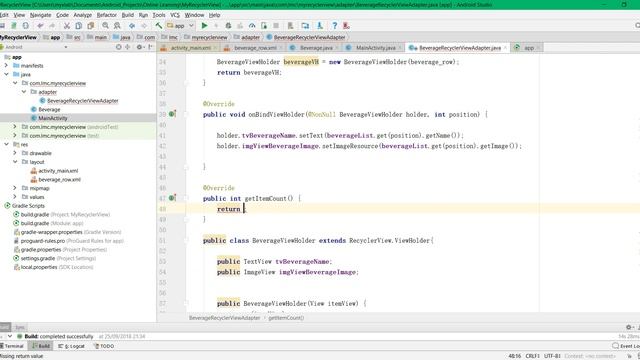Close the BeverageRecyclerViewAdapter.java tab
This screenshot has width=640, height=360.
click(505, 48)
